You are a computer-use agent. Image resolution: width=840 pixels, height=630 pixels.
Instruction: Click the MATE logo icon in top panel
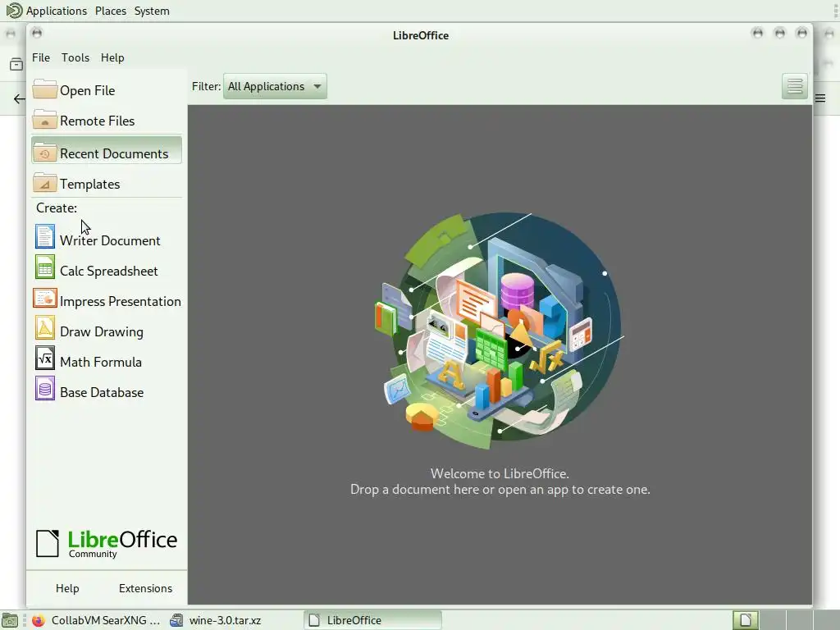(14, 11)
